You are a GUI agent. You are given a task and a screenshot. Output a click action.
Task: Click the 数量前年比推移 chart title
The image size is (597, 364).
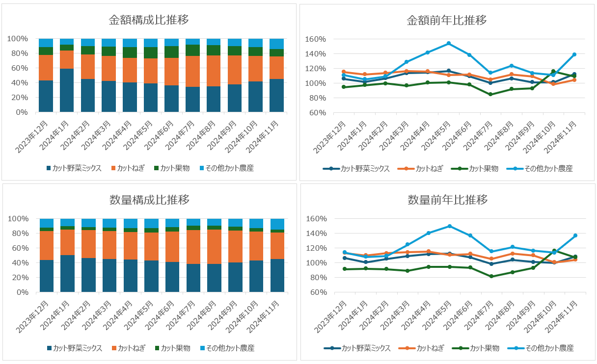click(x=447, y=200)
